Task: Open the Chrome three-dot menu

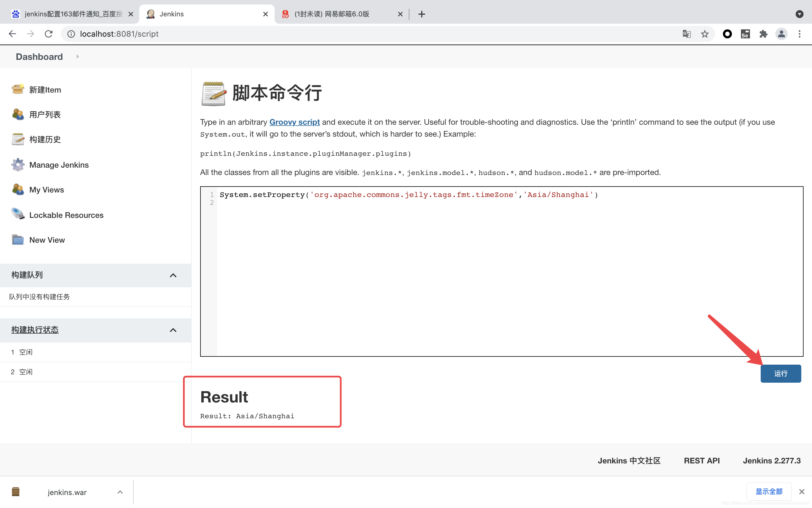Action: [800, 34]
